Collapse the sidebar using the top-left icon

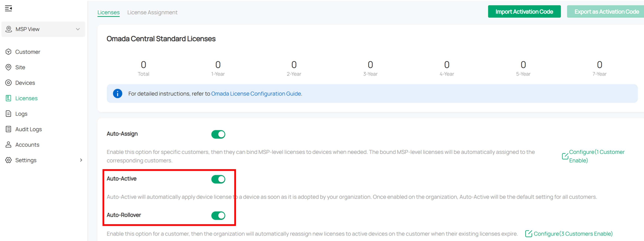9,8
